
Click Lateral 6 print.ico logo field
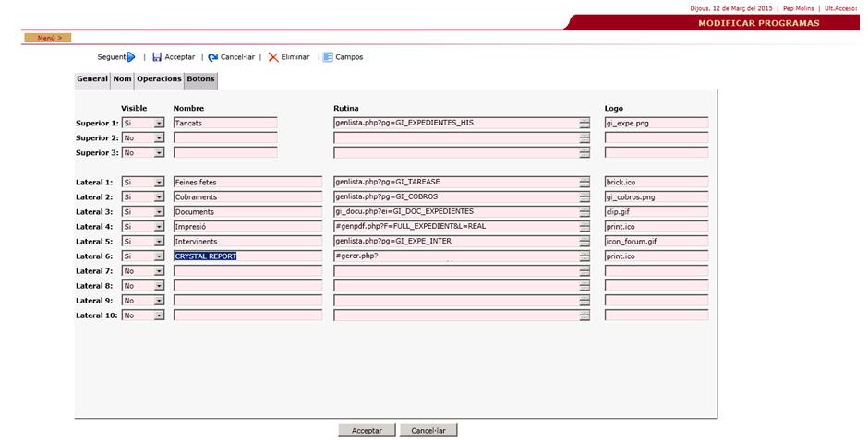[656, 256]
